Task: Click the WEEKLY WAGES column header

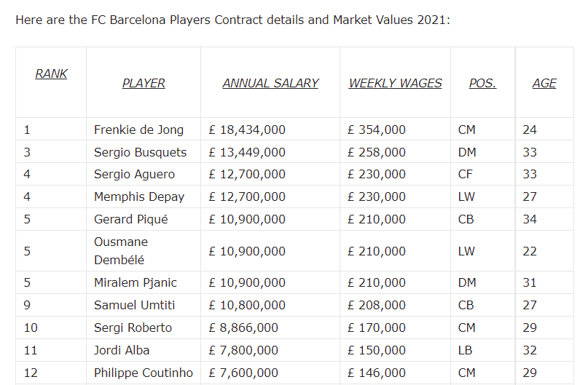Action: pos(395,83)
